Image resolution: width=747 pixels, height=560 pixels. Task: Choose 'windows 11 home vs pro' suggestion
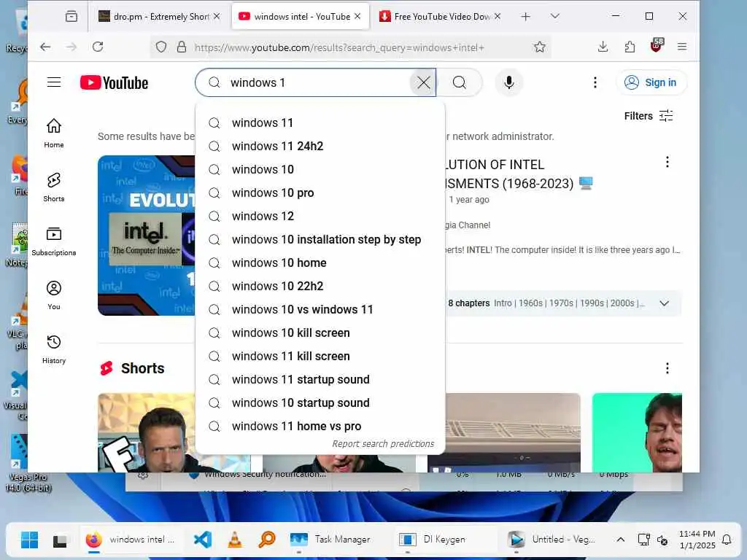click(320, 426)
